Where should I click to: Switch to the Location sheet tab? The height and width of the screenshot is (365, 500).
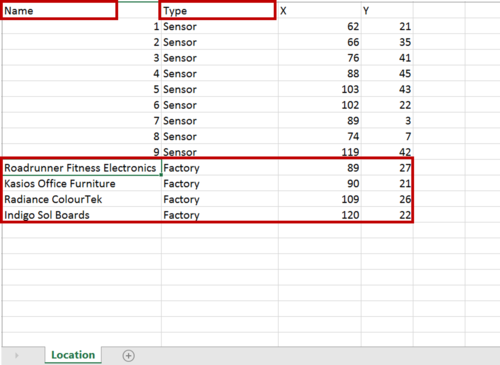point(73,355)
